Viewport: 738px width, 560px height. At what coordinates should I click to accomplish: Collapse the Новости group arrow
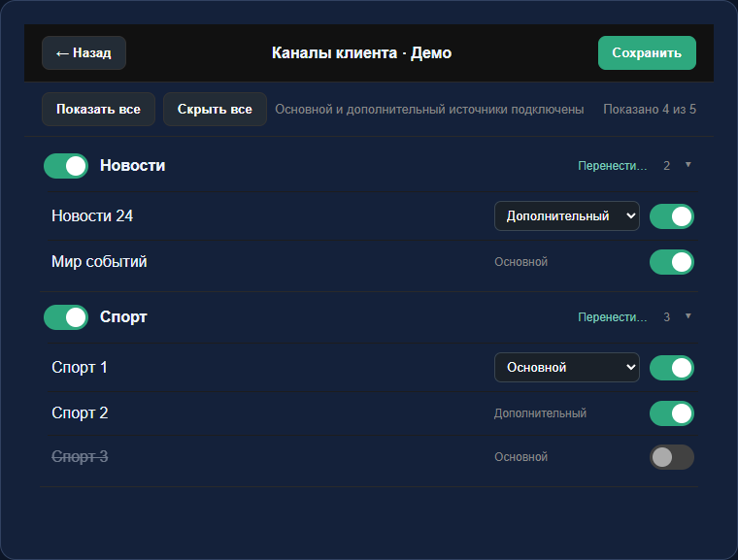[x=688, y=165]
